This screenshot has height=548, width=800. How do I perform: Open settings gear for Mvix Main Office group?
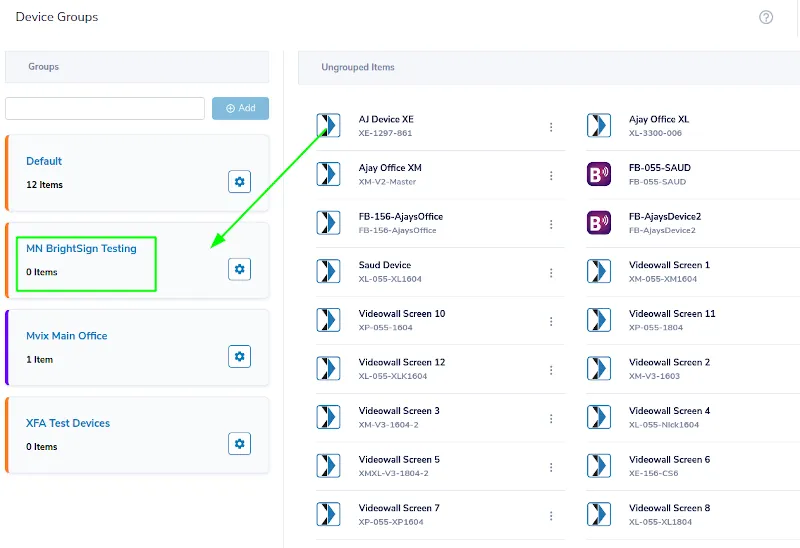click(x=239, y=356)
